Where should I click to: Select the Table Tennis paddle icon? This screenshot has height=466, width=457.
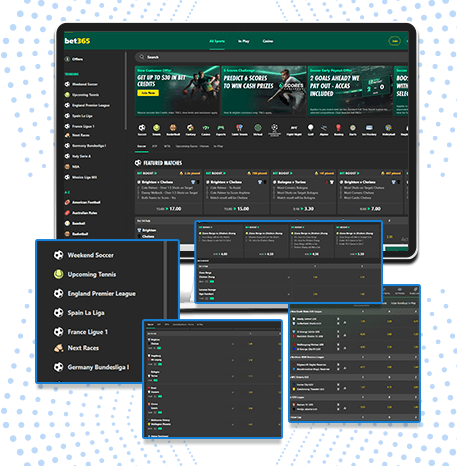[x=239, y=128]
